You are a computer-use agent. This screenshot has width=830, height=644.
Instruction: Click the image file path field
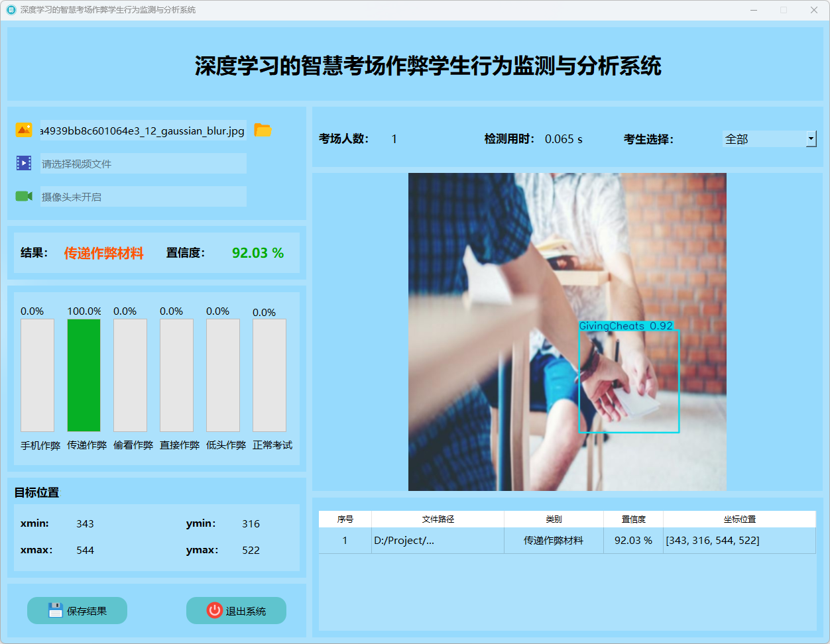(x=143, y=131)
